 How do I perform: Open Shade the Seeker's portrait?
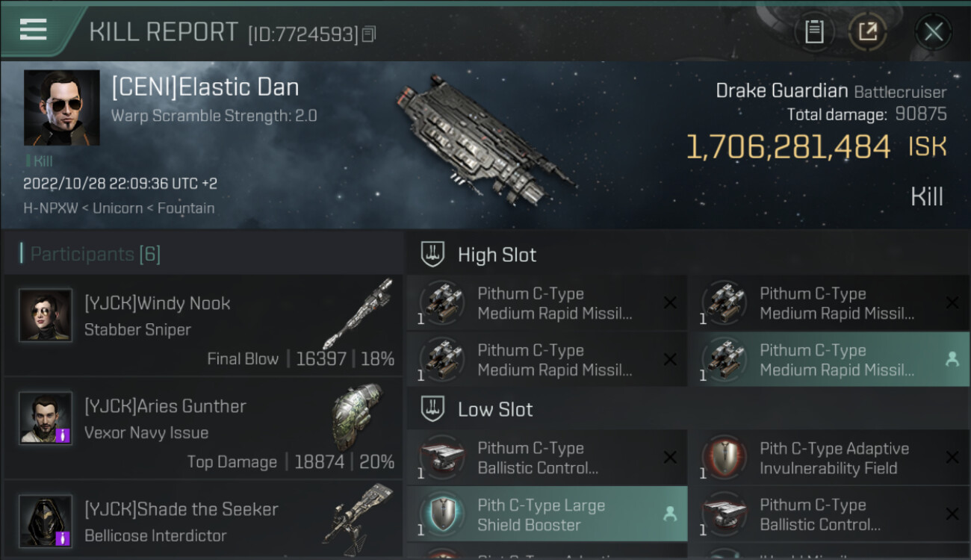pos(46,520)
